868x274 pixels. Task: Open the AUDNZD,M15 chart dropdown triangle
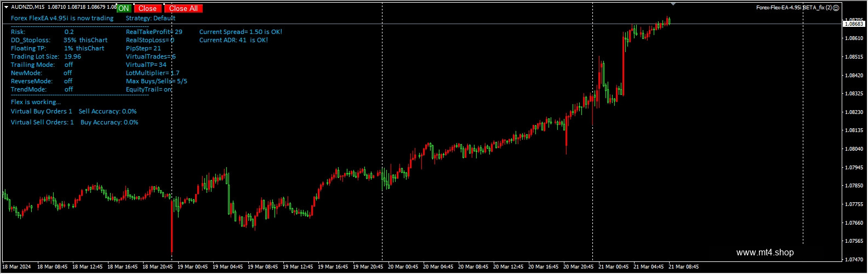[x=6, y=7]
